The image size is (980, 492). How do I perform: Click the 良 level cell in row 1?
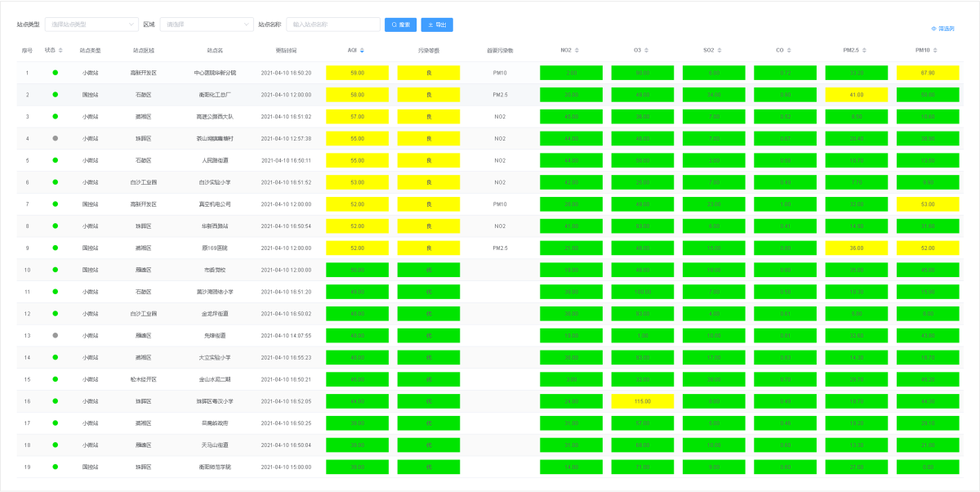(x=429, y=73)
